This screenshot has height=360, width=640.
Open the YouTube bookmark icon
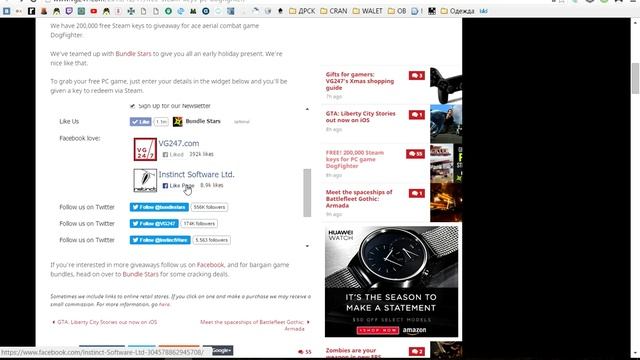click(x=94, y=11)
